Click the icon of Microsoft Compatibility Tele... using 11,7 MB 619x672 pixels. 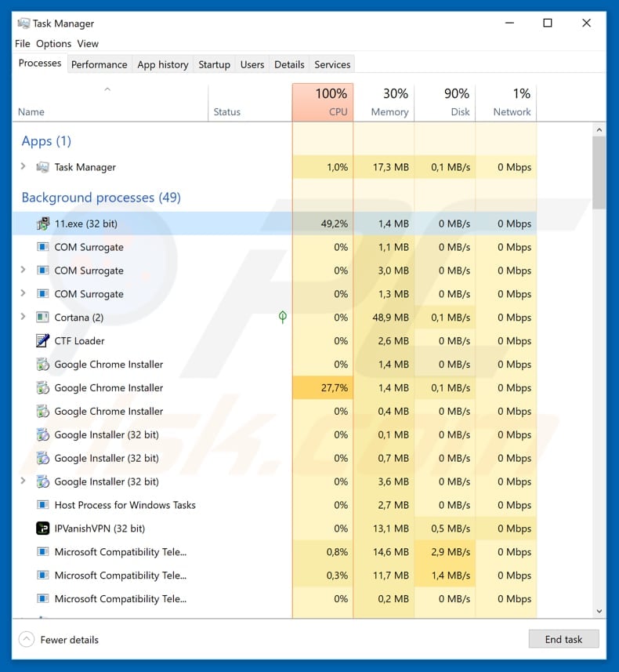(x=42, y=575)
